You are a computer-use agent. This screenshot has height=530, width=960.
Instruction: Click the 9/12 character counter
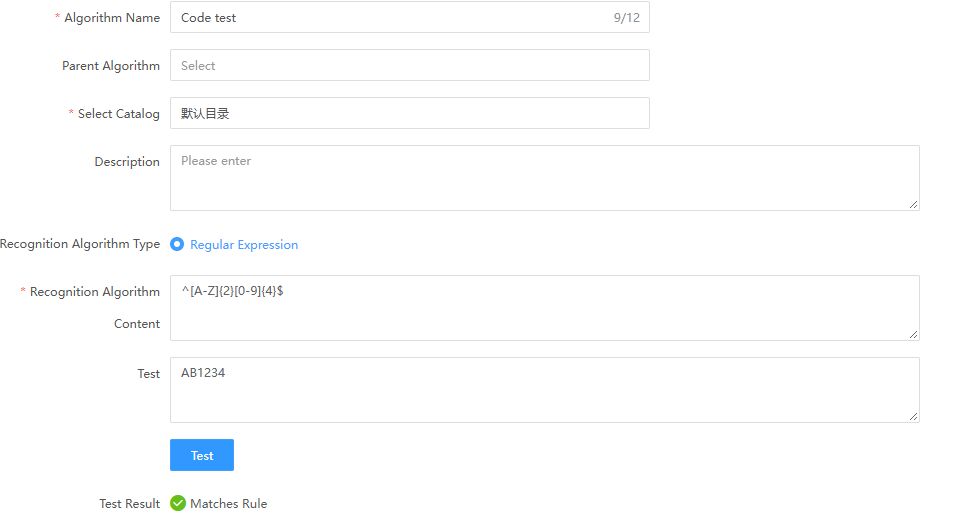tap(626, 18)
